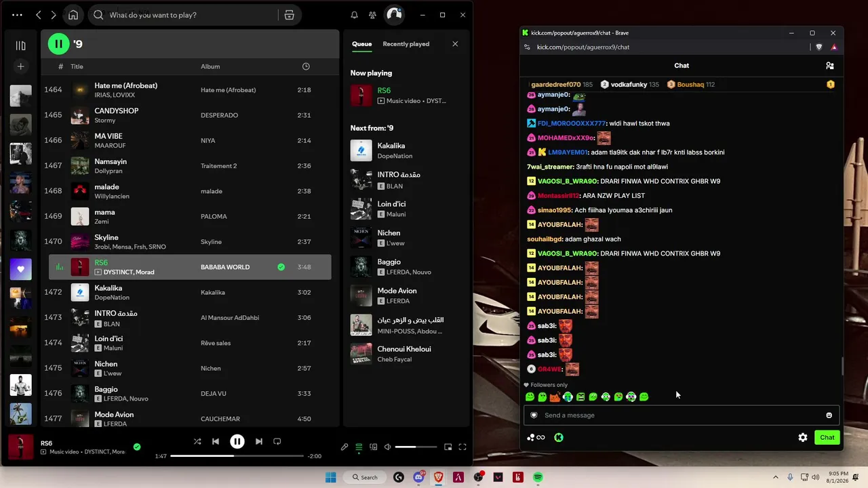The width and height of the screenshot is (868, 488).
Task: Pause playback in the bottom player bar
Action: coord(237,441)
